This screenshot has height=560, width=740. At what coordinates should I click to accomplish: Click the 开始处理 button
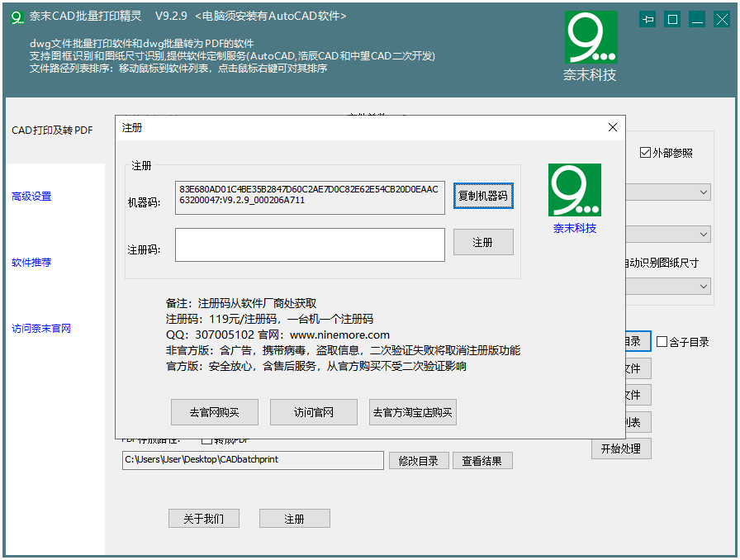pyautogui.click(x=621, y=448)
